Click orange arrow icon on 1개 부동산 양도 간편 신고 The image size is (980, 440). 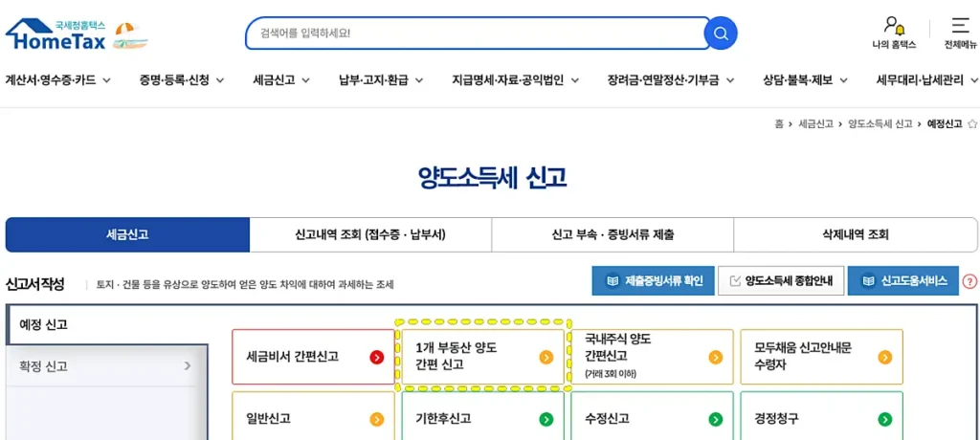[546, 357]
